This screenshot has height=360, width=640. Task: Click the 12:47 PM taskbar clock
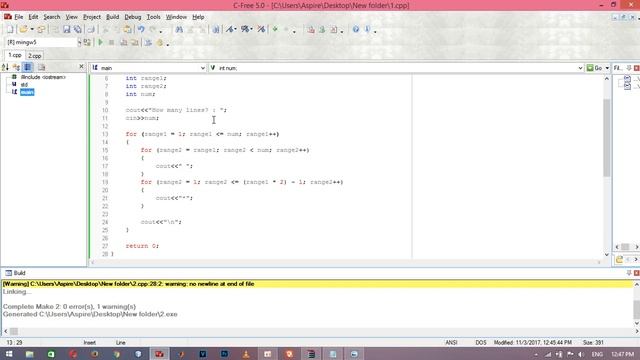(x=622, y=354)
